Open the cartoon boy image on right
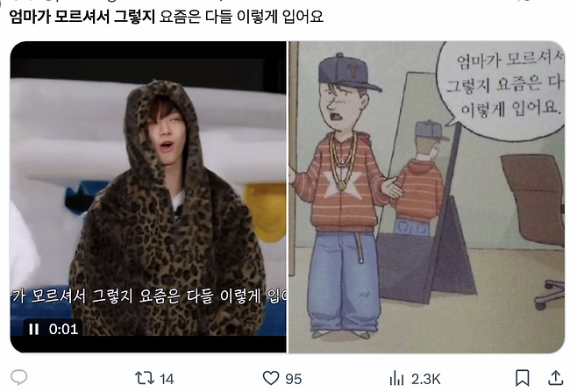 click(x=426, y=197)
